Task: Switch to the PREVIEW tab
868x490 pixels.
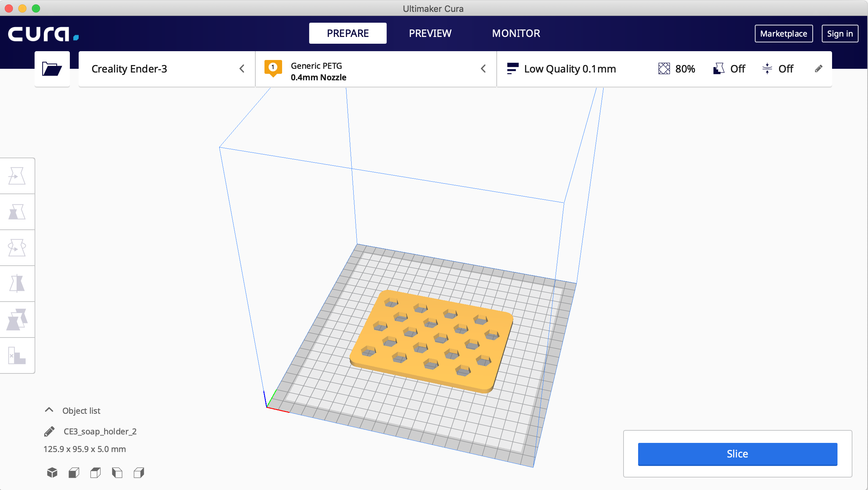Action: click(430, 33)
